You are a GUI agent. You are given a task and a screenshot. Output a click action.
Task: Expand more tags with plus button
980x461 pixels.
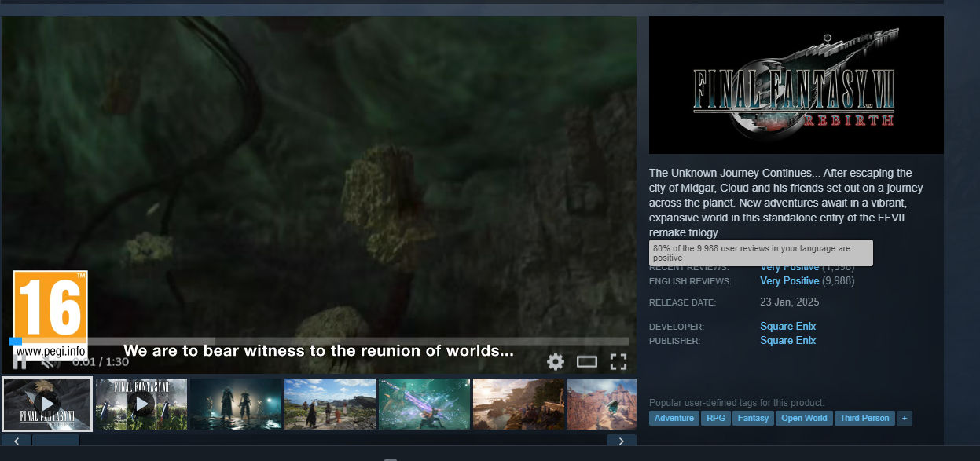pyautogui.click(x=905, y=419)
